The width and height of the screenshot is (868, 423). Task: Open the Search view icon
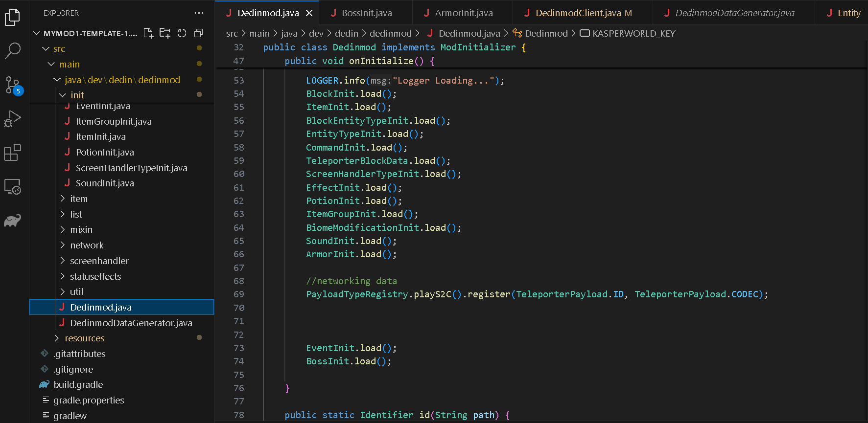point(12,50)
